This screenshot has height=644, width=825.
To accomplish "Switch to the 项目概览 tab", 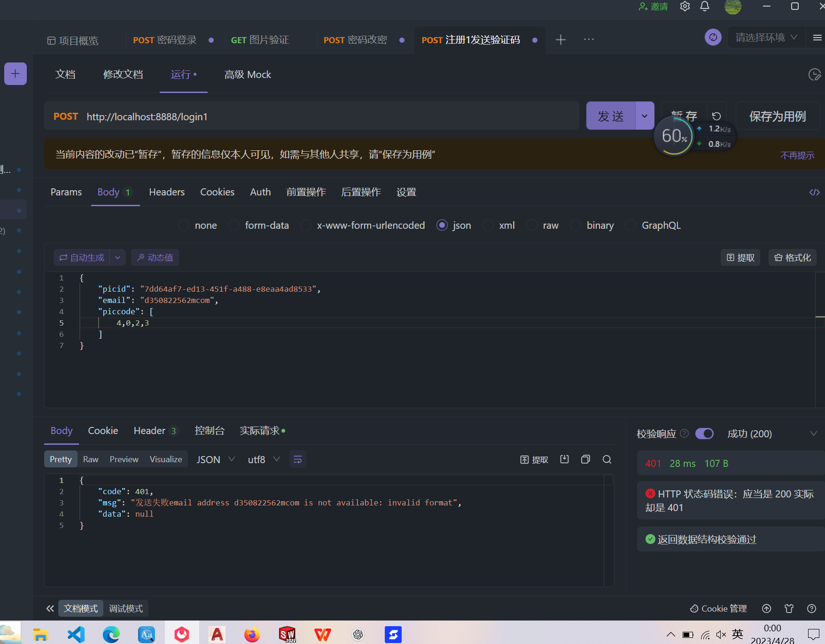I will point(73,40).
